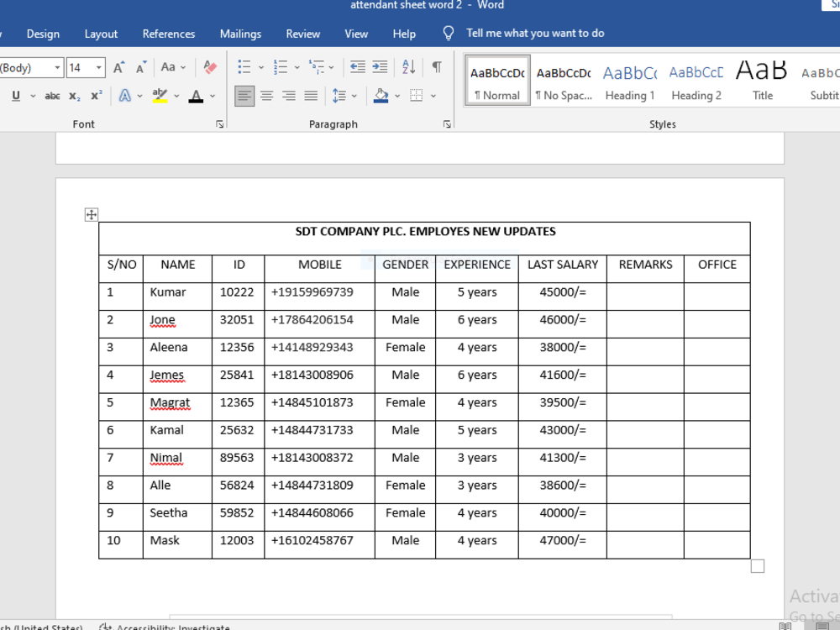Open the font size dropdown
The image size is (840, 630).
(98, 67)
